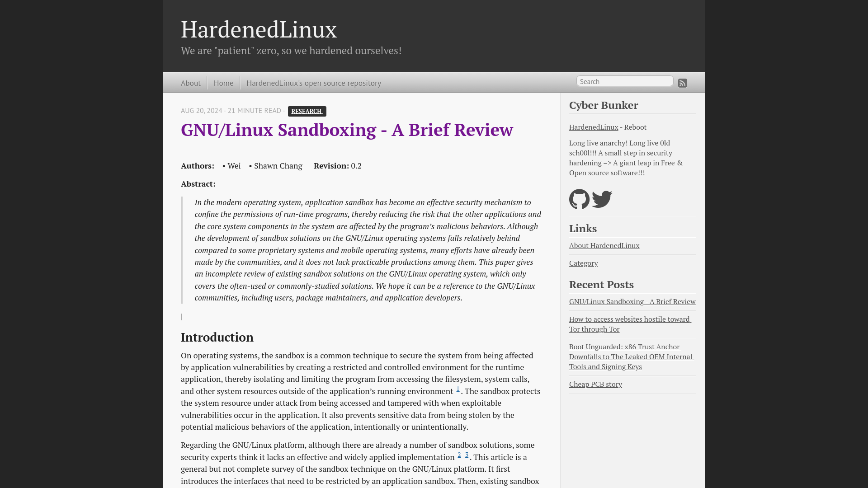The height and width of the screenshot is (488, 868).
Task: Open How to access Tor post
Action: coord(629,324)
